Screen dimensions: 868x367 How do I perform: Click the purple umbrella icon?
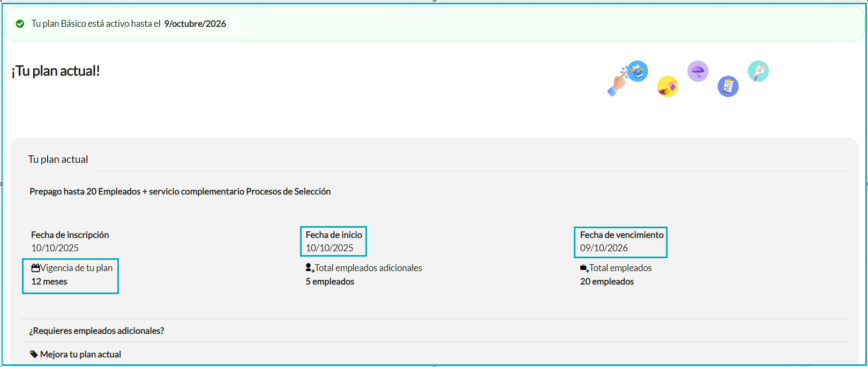click(698, 71)
